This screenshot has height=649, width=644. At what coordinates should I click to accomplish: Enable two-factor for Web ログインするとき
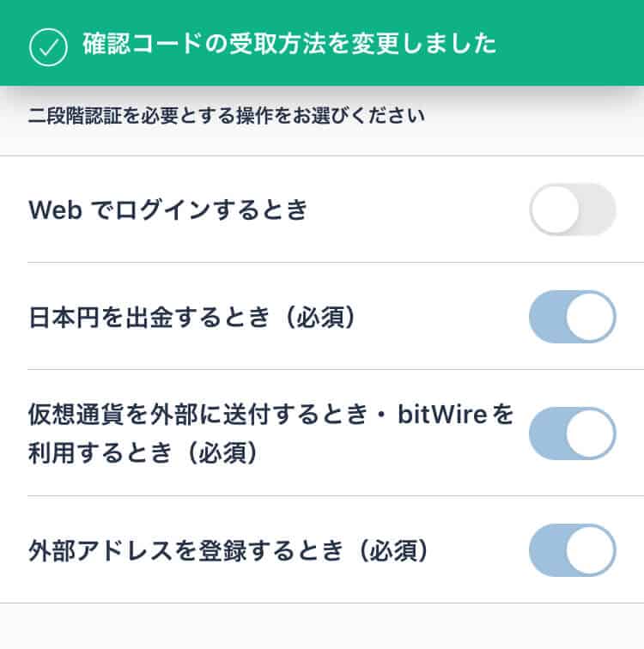[573, 209]
